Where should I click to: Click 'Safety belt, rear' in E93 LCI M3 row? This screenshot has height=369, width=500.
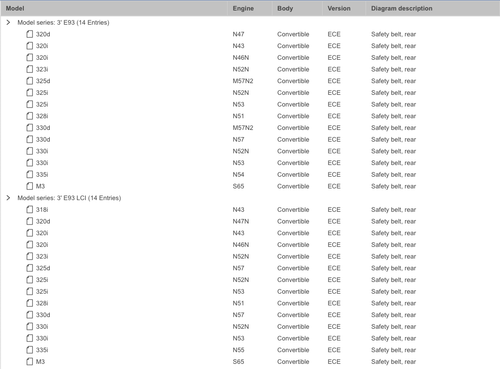(393, 361)
